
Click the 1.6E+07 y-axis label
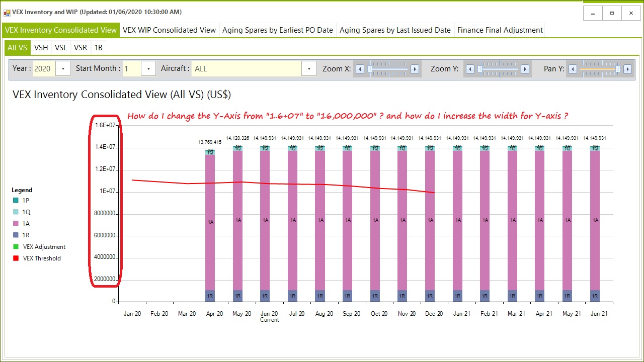coord(106,125)
